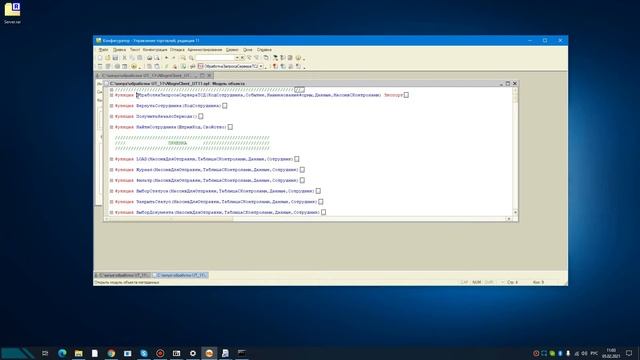This screenshot has width=640, height=360.
Task: Click the green icon on the second toolbar
Action: click(183, 66)
